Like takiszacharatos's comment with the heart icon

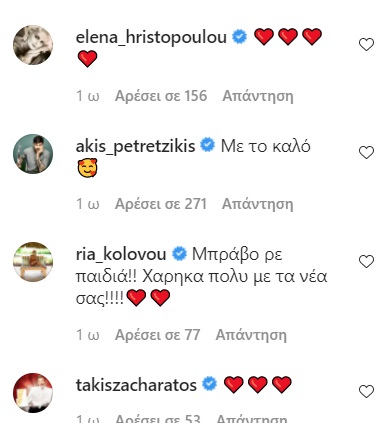click(366, 391)
